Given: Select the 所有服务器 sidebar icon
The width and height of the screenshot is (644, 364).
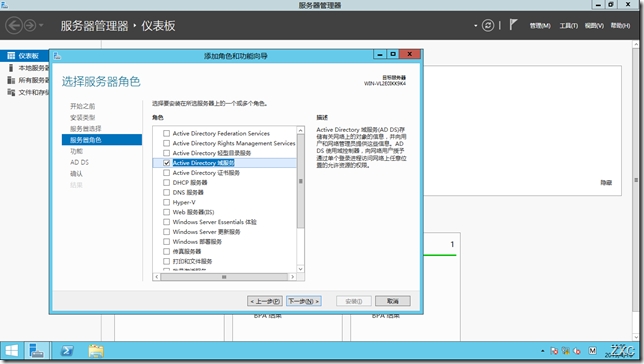Looking at the screenshot, I should [x=11, y=80].
